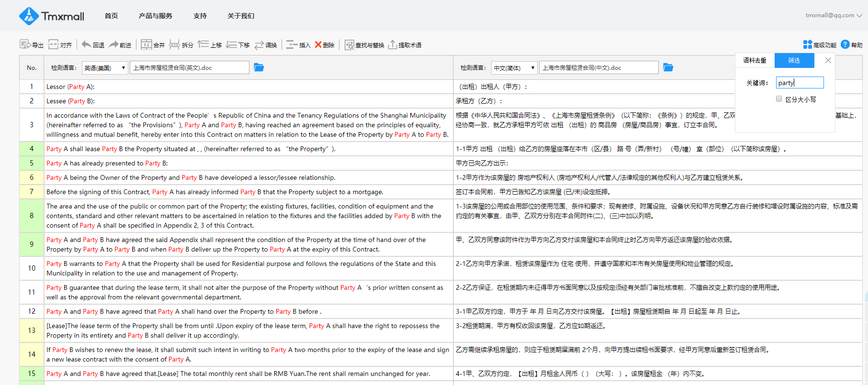Click the 'Party B warrants to Party A' cell

(248, 268)
